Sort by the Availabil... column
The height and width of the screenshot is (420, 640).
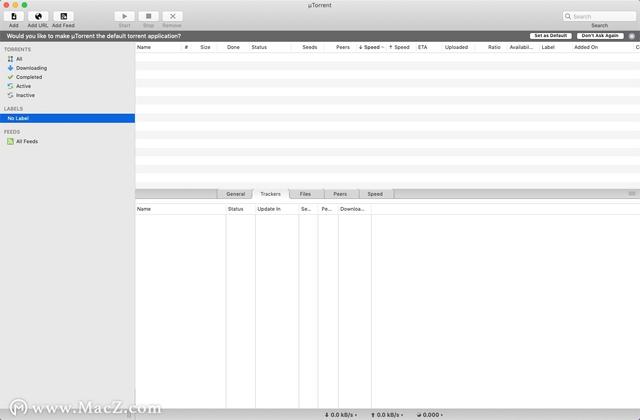point(521,47)
